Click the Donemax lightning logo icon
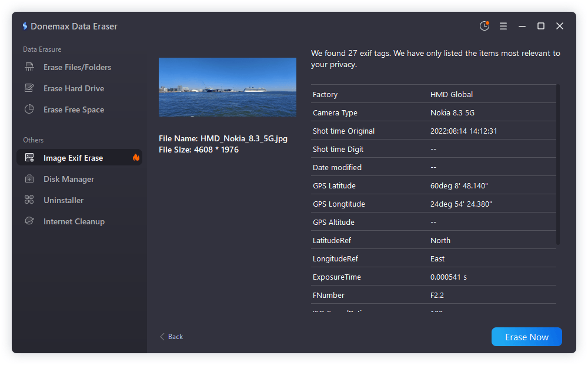The image size is (588, 365). pyautogui.click(x=25, y=26)
